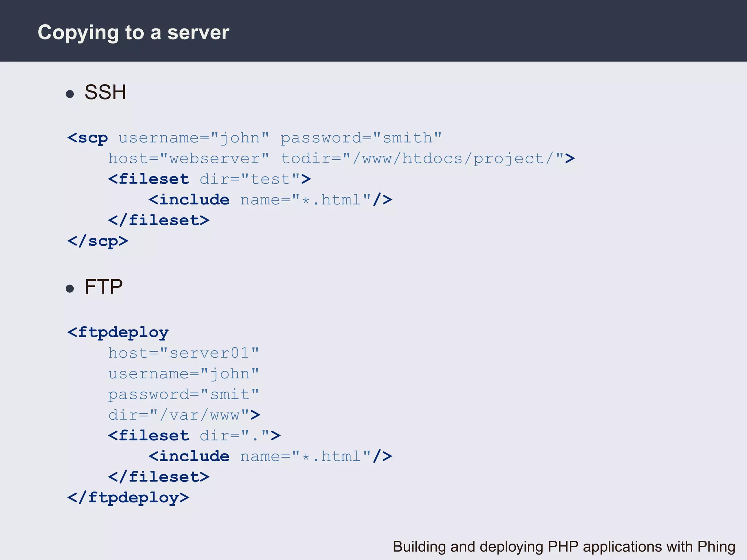747x560 pixels.
Task: Click the SSH bullet heading
Action: [105, 92]
